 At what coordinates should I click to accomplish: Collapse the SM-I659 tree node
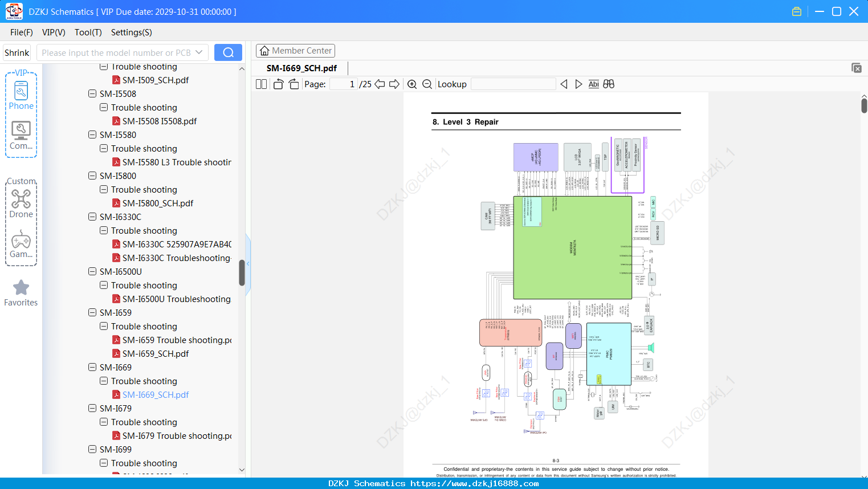92,313
